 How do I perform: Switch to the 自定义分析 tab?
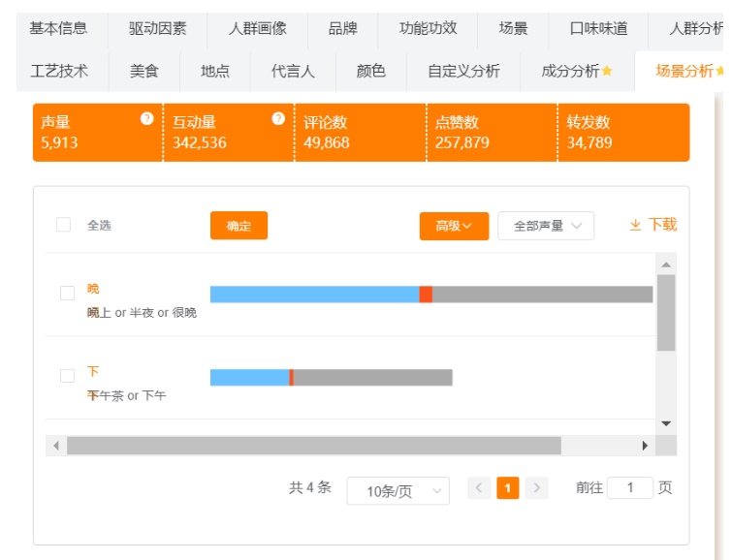point(463,71)
